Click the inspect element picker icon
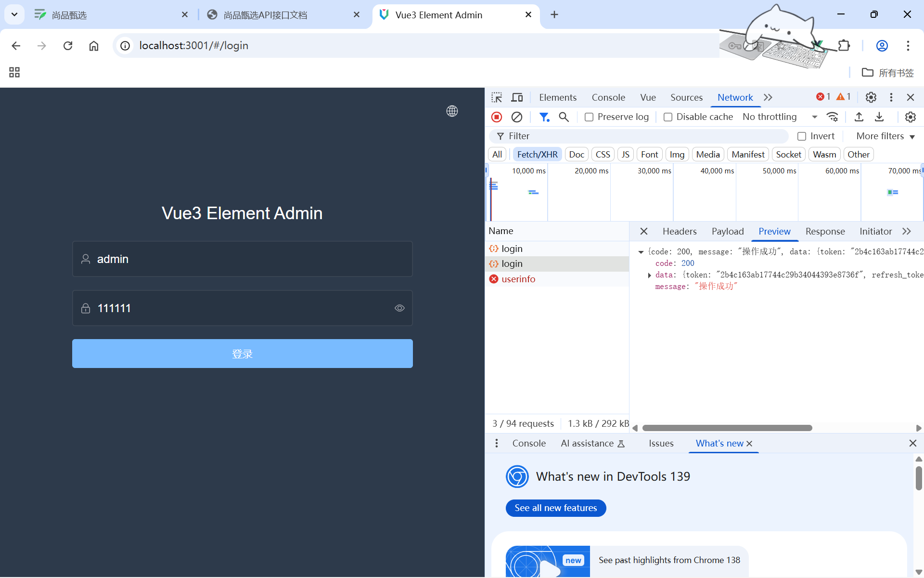Viewport: 924px width, 578px height. 497,97
